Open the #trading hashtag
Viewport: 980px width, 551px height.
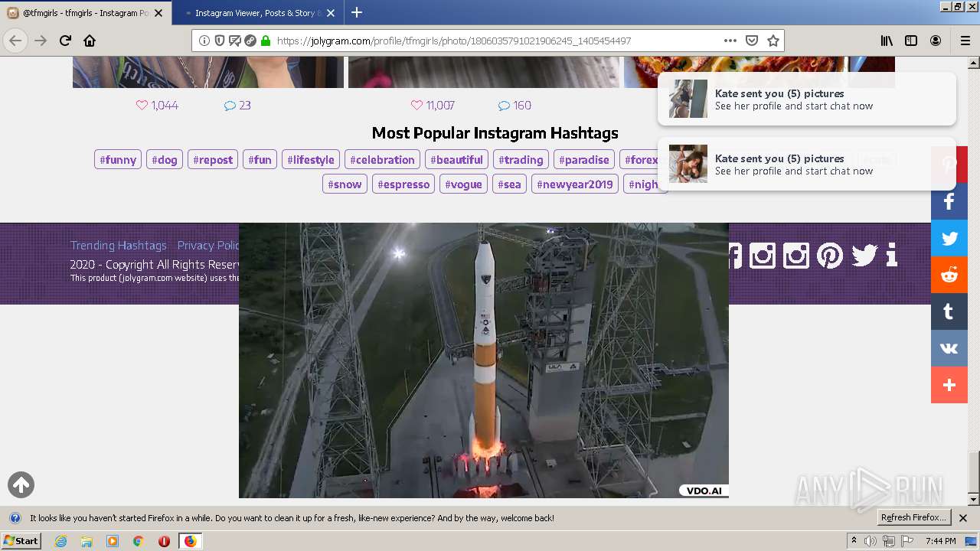click(x=521, y=159)
